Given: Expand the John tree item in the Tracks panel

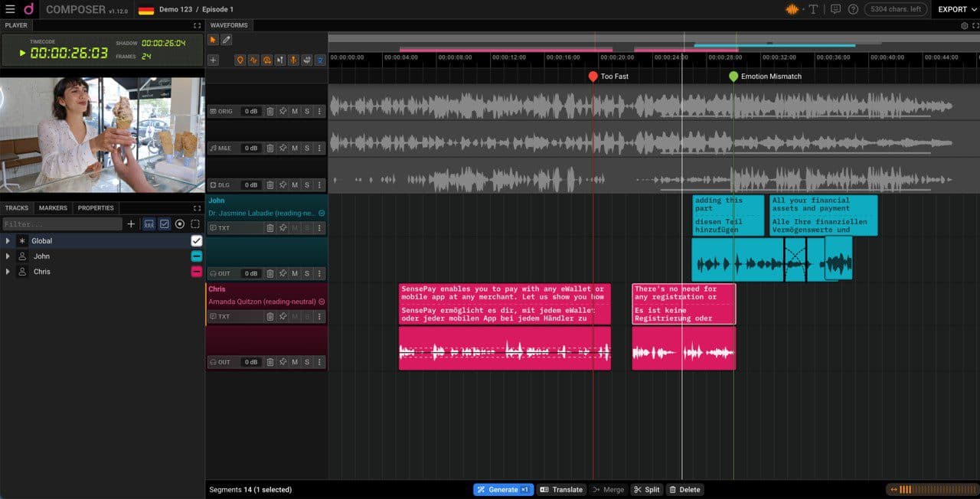Looking at the screenshot, I should point(8,256).
